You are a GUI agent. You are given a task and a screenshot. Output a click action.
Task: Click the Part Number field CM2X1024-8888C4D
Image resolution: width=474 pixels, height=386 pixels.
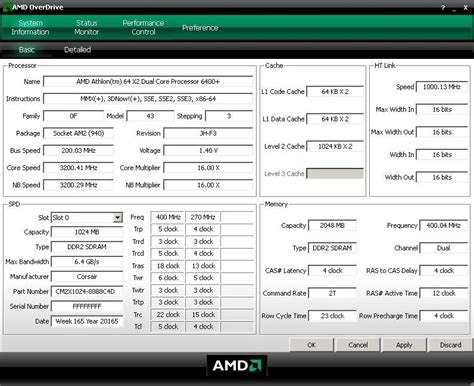(87, 291)
